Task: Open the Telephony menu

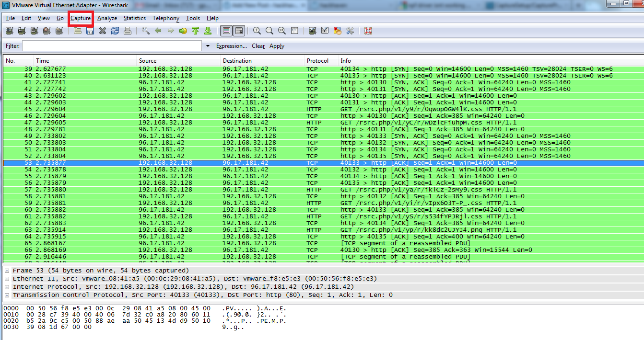Action: coord(166,18)
